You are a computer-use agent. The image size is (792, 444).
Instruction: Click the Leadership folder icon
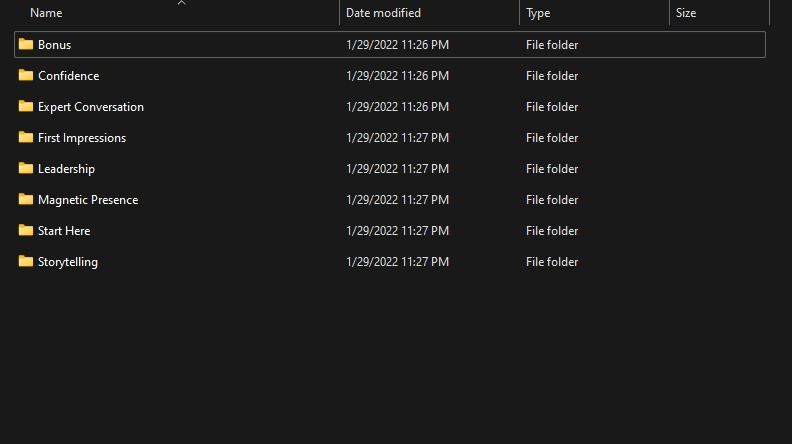tap(26, 168)
